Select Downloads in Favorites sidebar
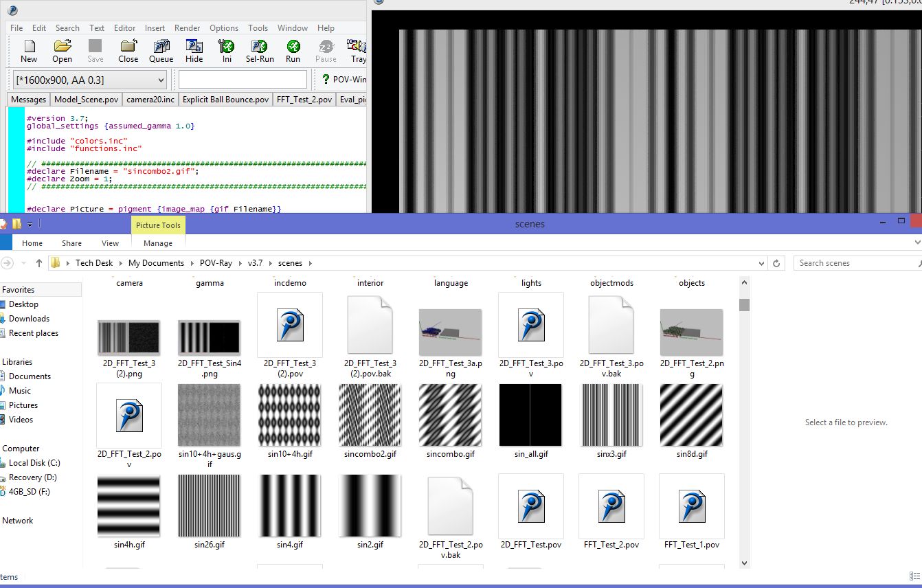This screenshot has width=922, height=588. tap(29, 319)
